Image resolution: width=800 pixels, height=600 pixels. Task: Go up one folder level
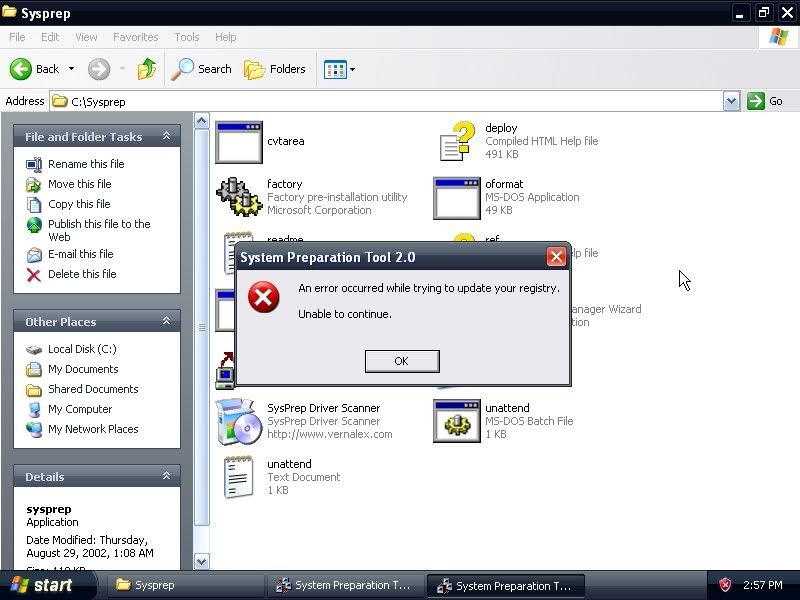coord(147,69)
